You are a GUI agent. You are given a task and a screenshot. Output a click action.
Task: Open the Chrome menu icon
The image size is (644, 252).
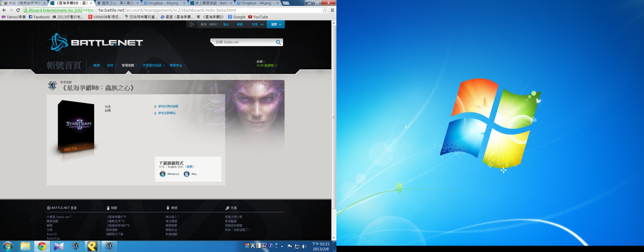(x=332, y=10)
